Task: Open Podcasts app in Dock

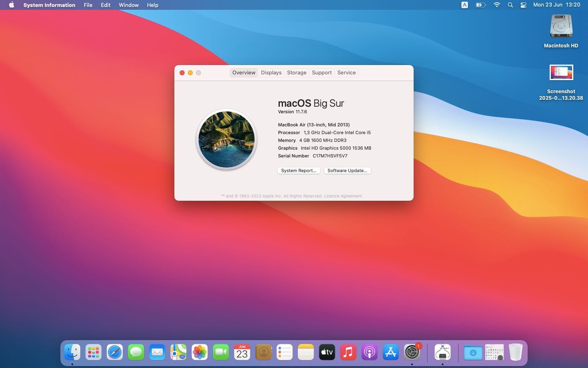Action: (370, 352)
